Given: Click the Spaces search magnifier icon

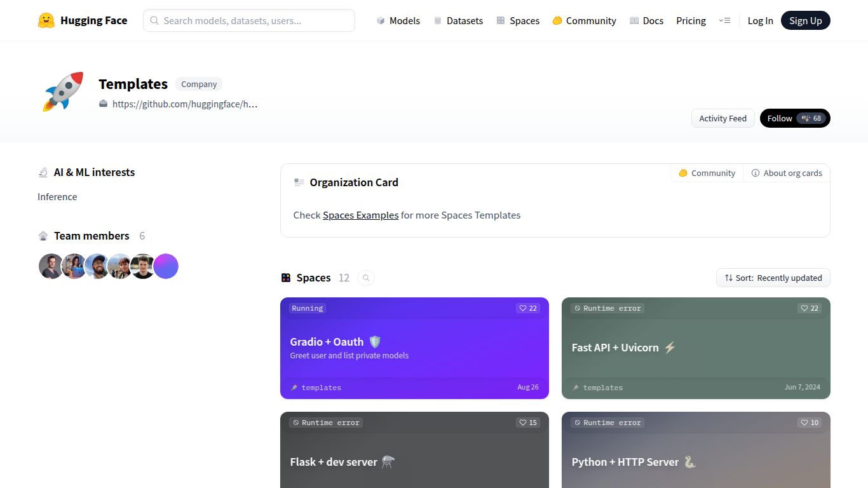Looking at the screenshot, I should coord(366,278).
